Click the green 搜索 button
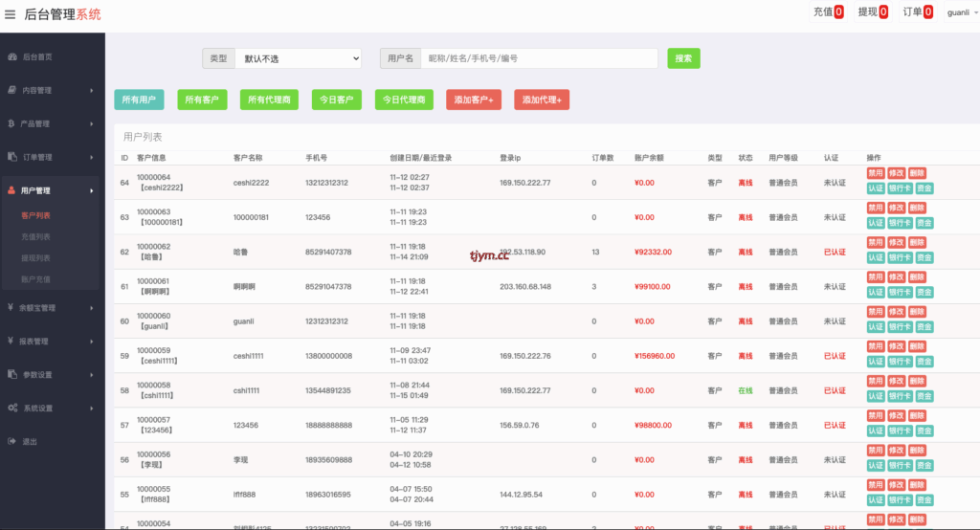The width and height of the screenshot is (980, 530). (x=683, y=58)
